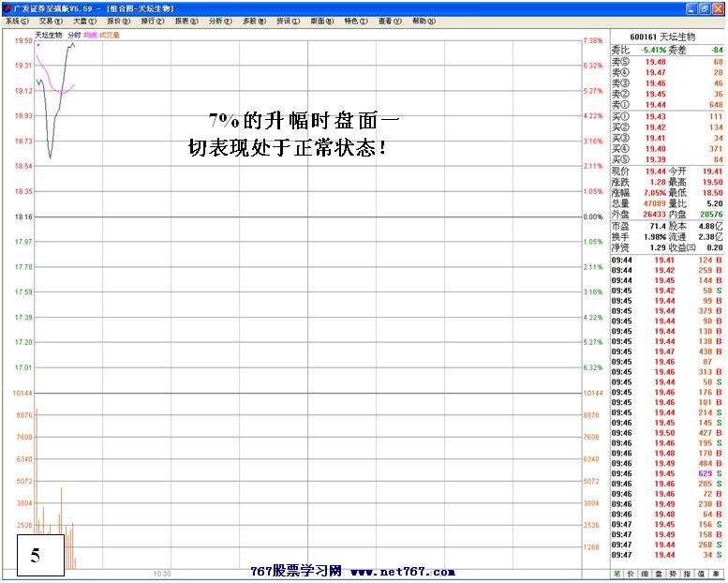Switch to the 势 tab at bottom right
Image resolution: width=728 pixels, height=583 pixels.
click(x=673, y=575)
